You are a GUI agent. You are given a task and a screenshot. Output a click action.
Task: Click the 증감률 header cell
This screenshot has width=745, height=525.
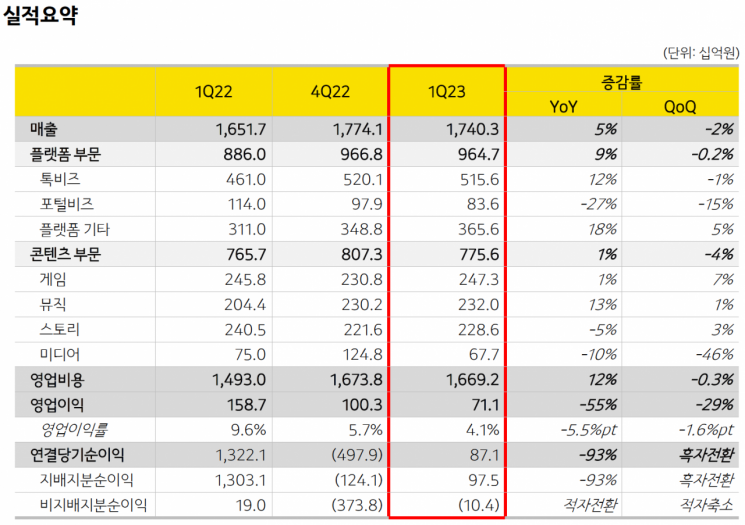(624, 81)
